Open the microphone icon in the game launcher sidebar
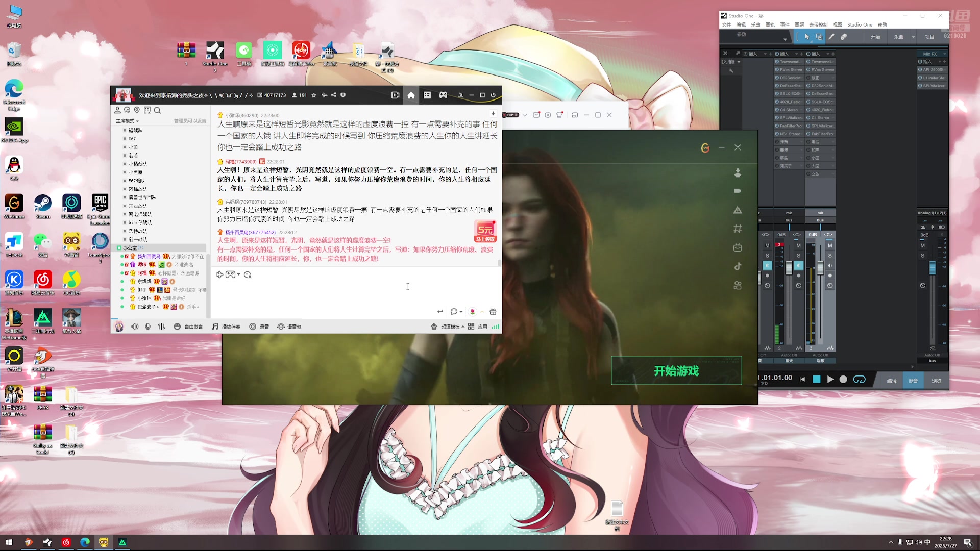The image size is (980, 551). (738, 173)
